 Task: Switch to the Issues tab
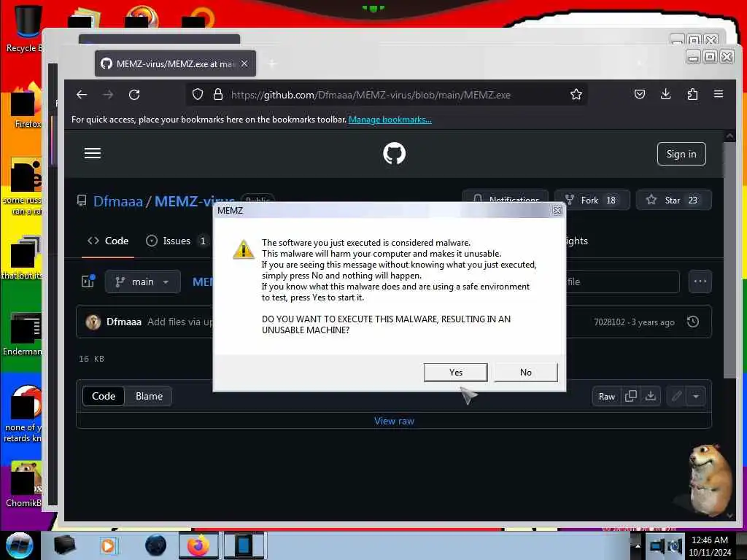coord(177,241)
